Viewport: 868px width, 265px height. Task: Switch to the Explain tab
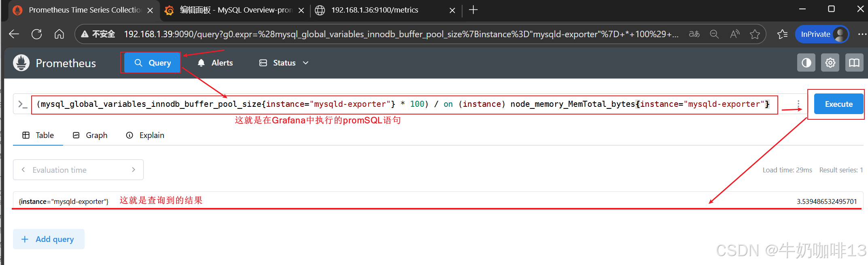[x=145, y=135]
